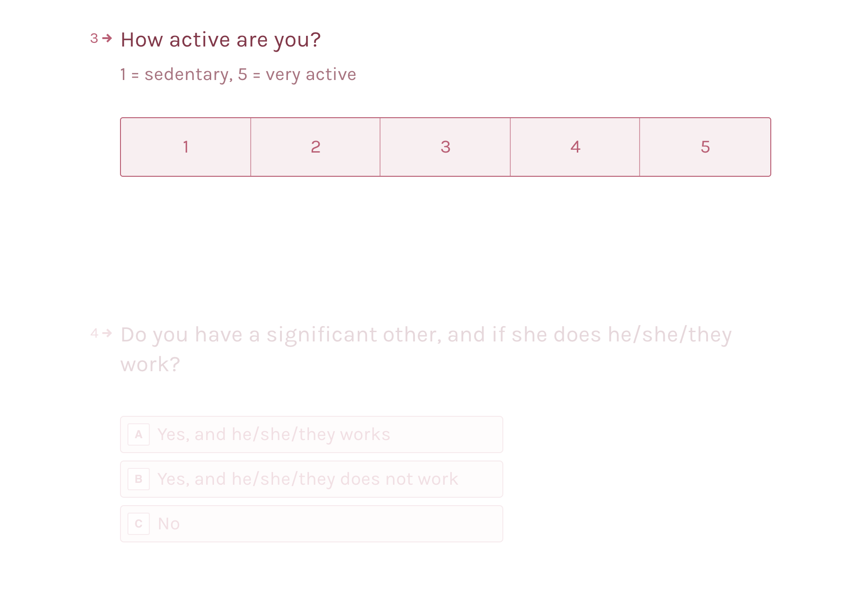Set activity rating to 4
This screenshot has width=868, height=601.
[575, 147]
